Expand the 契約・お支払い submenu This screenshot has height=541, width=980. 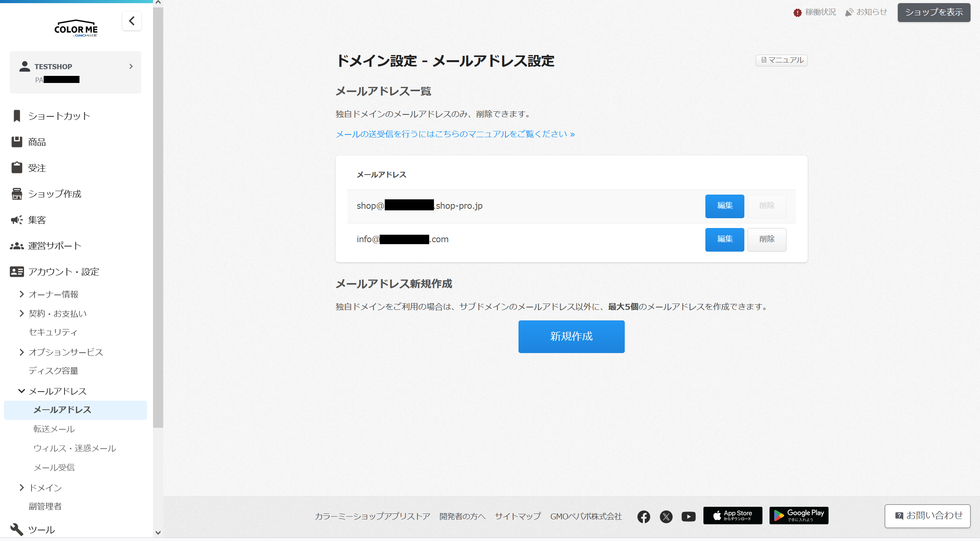click(22, 313)
